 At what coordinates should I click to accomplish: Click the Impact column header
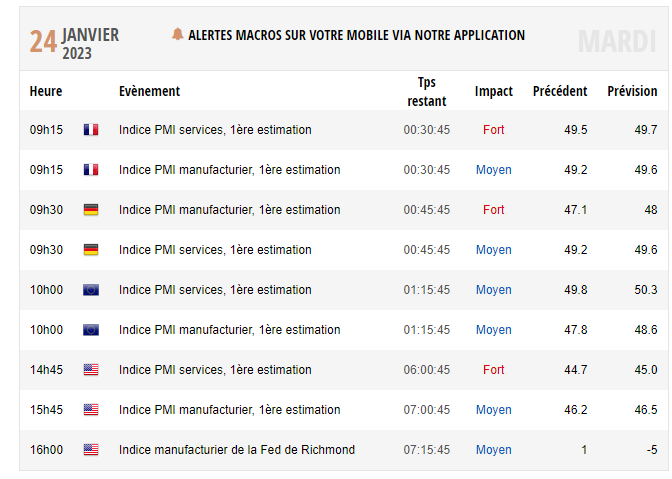coord(493,91)
